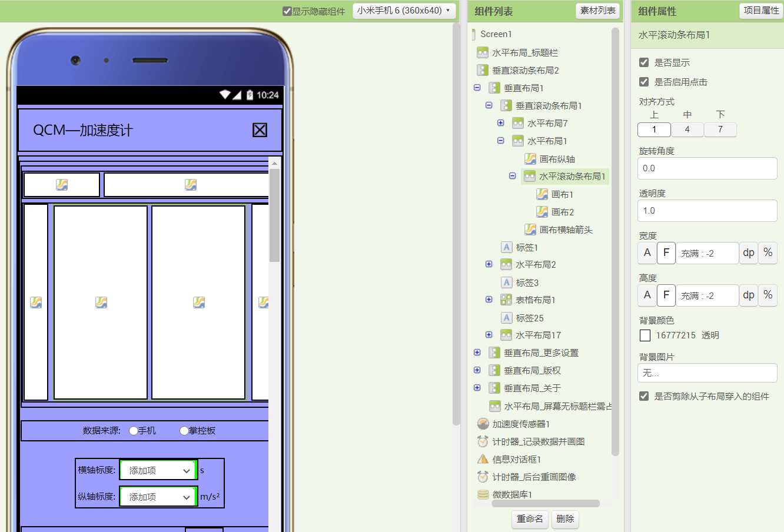Select the 手机 radio button
784x532 pixels.
tap(134, 431)
